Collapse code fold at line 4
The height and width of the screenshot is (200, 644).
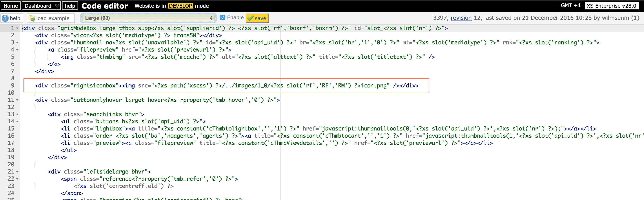pyautogui.click(x=17, y=50)
